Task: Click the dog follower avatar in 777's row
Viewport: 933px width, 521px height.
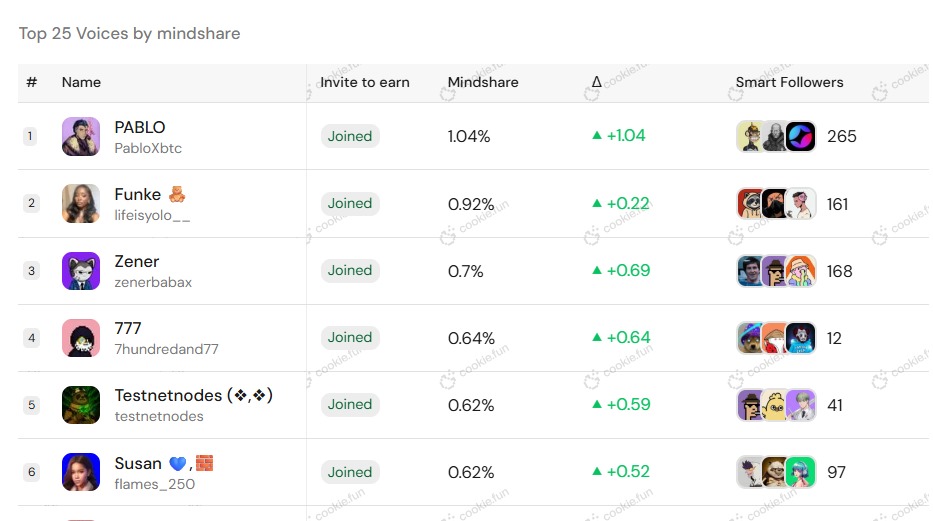Action: 750,338
